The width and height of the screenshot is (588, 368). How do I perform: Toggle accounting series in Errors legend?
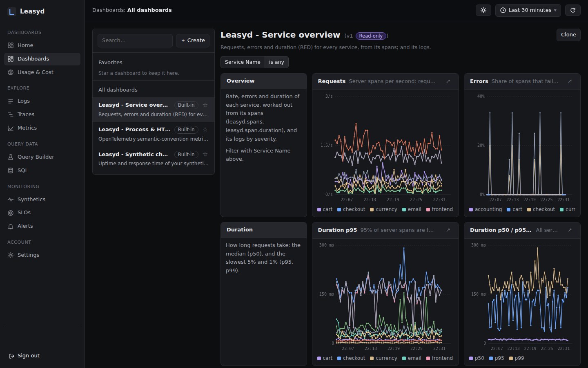click(x=486, y=209)
